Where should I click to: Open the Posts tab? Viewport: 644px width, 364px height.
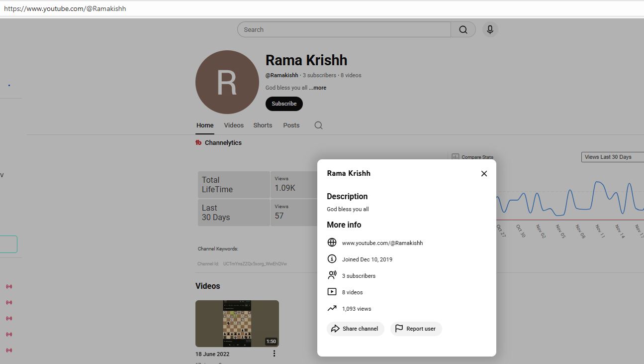point(291,125)
